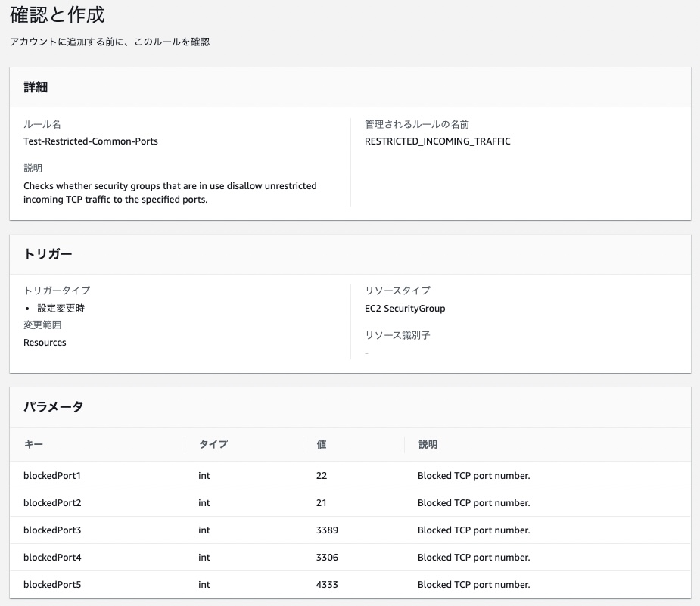The height and width of the screenshot is (606, 700).
Task: Click the トリガー section header
Action: tap(48, 254)
